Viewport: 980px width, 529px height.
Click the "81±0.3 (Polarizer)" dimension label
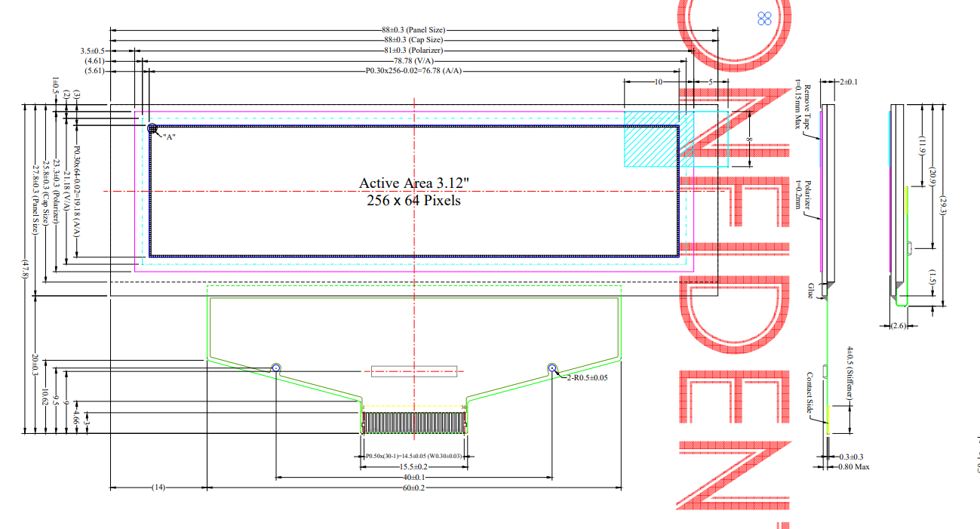point(413,51)
